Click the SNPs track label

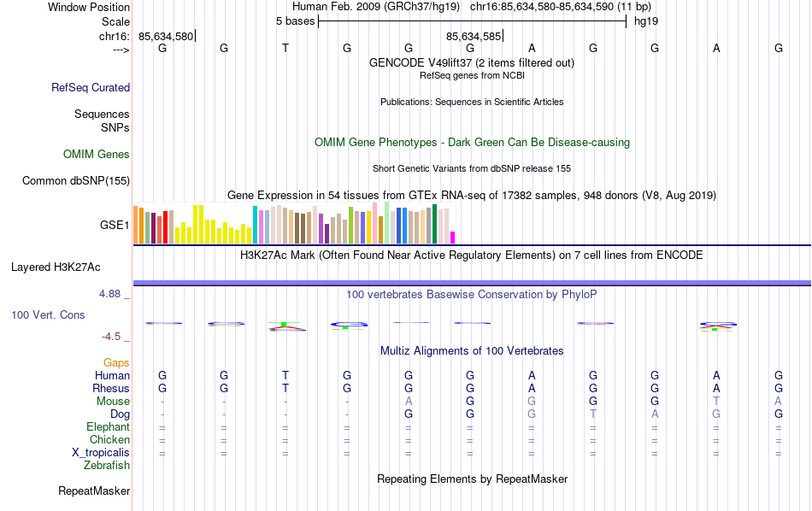click(x=115, y=127)
